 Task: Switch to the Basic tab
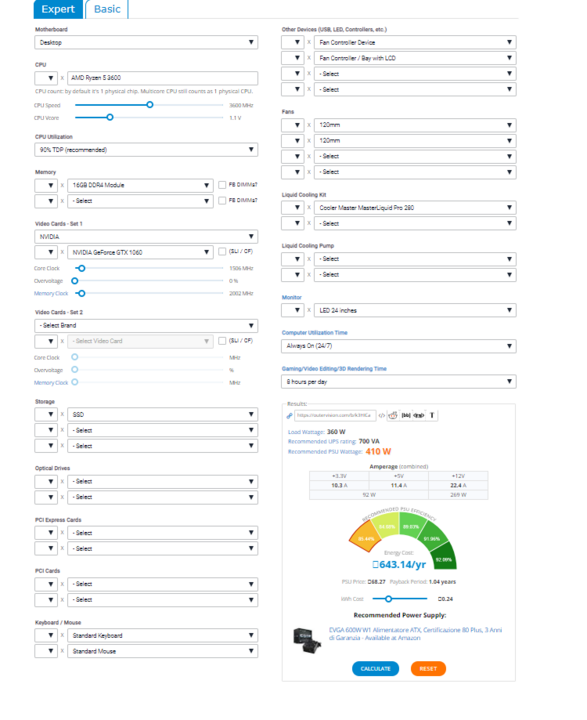(x=107, y=9)
